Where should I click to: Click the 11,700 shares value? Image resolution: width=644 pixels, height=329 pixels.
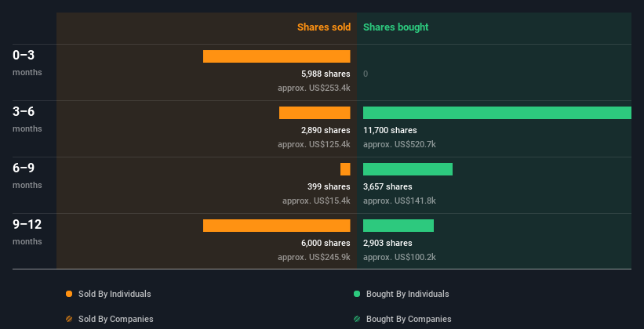point(390,130)
